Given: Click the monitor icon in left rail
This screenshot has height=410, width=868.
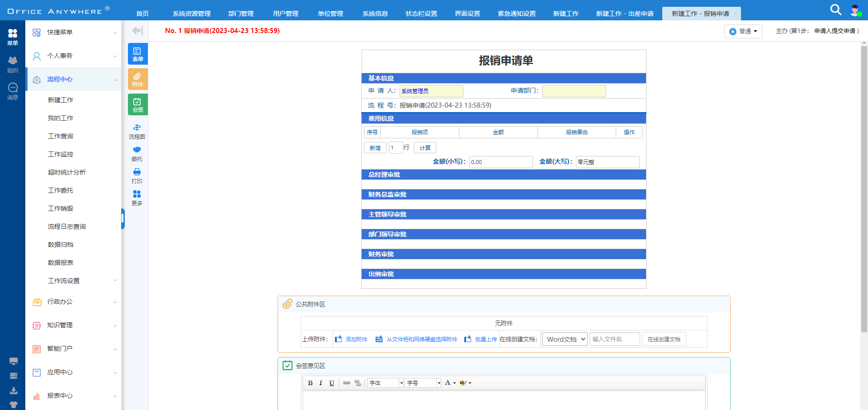Looking at the screenshot, I should [x=14, y=361].
